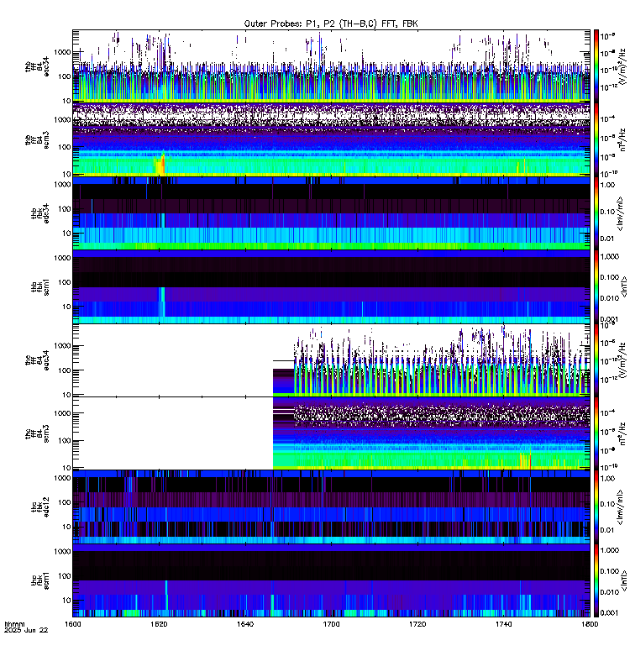This screenshot has width=630, height=672.
Task: Click the 1.00 color scale value of thb edc34
Action: pos(607,185)
